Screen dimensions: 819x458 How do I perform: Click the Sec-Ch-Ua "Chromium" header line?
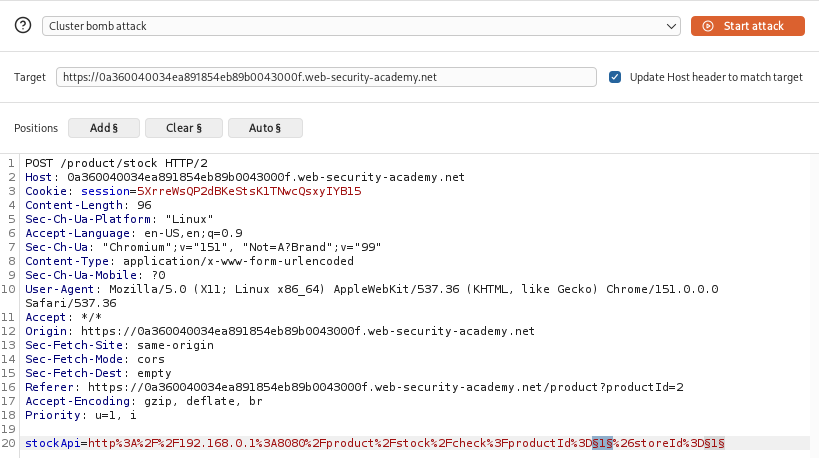click(x=203, y=248)
